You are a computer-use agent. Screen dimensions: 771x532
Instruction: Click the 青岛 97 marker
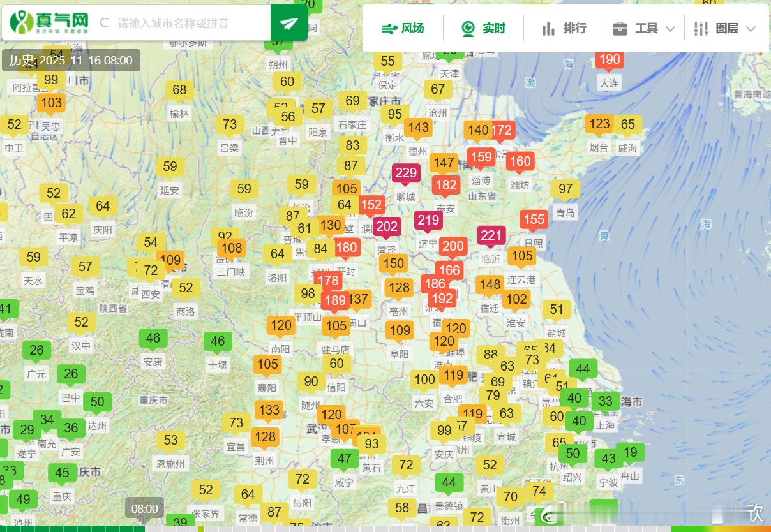(565, 190)
